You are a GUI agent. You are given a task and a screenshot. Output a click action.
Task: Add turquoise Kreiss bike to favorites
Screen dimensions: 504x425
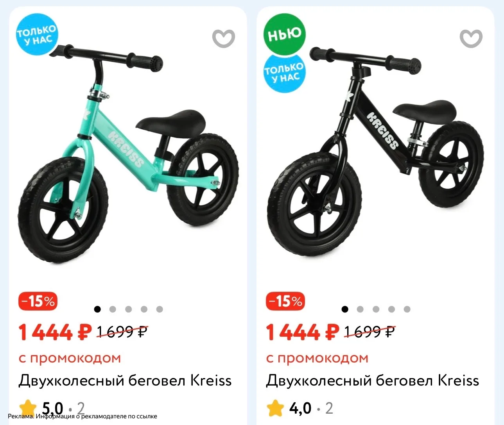[223, 38]
